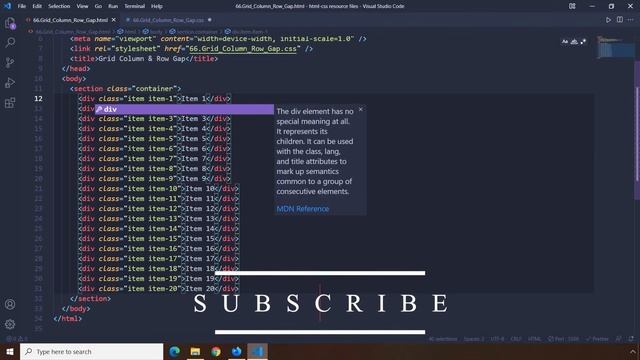640x360 pixels.
Task: Click the Run Code play icon
Action: [608, 20]
